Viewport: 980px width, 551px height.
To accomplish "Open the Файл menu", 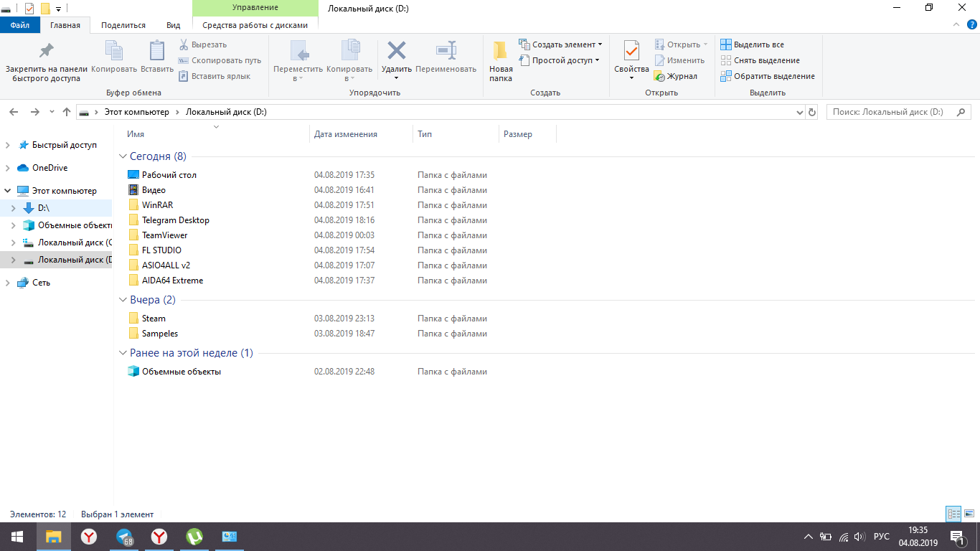I will coord(20,25).
